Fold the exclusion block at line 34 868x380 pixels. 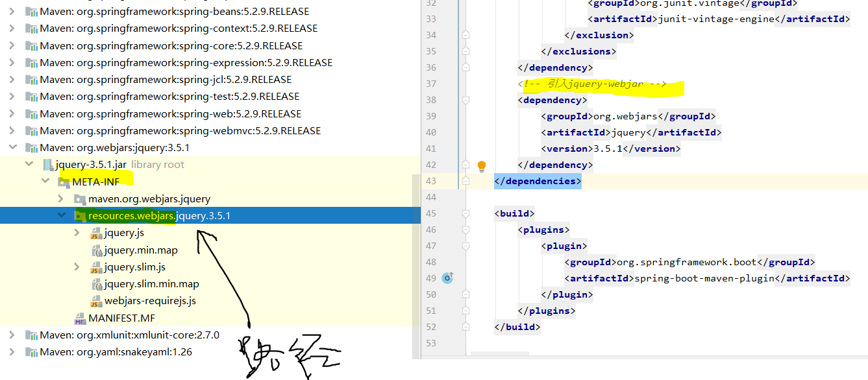coord(465,35)
